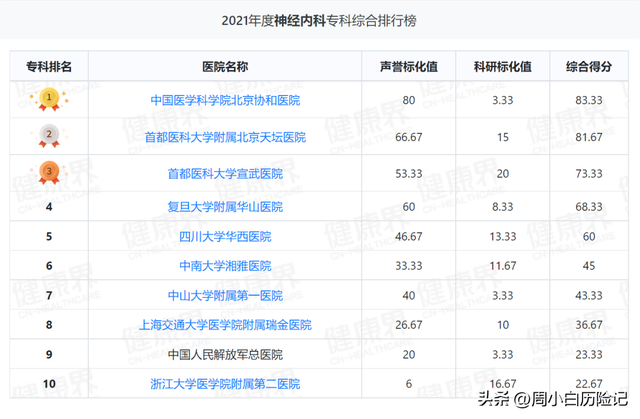
Task: Select total score 81.67
Action: [589, 137]
